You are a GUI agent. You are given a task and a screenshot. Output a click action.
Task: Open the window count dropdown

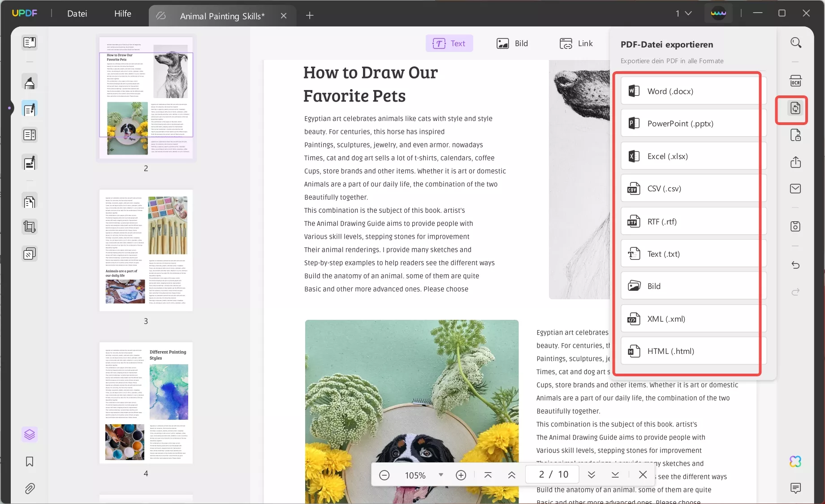(684, 13)
